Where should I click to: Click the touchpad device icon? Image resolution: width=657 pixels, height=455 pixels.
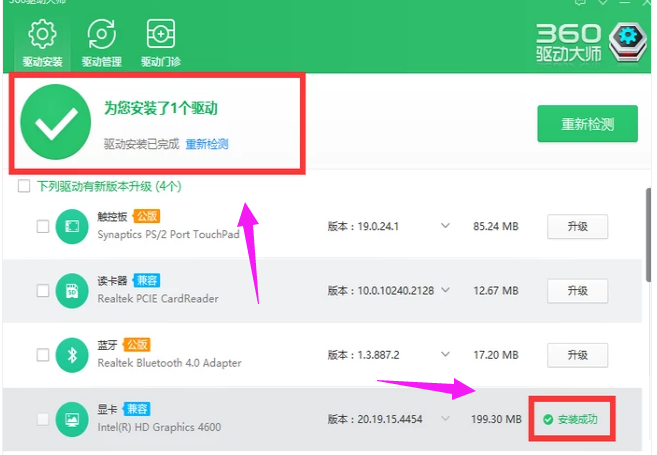[x=72, y=227]
